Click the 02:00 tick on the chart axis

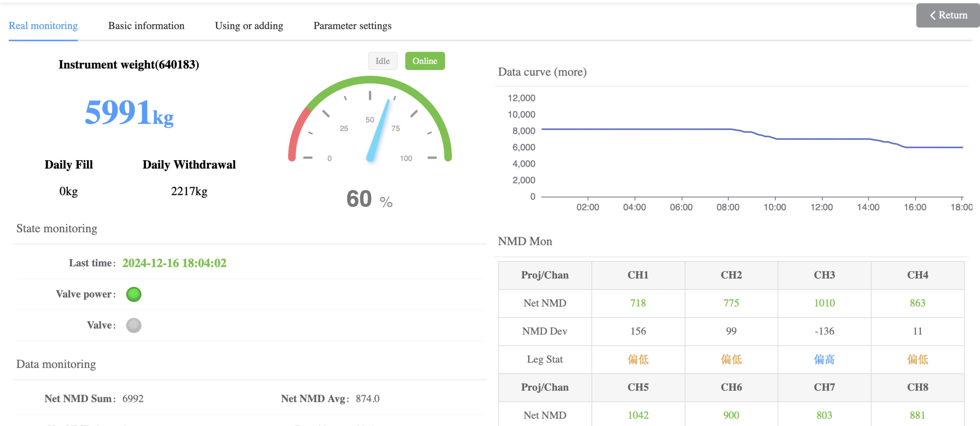587,207
